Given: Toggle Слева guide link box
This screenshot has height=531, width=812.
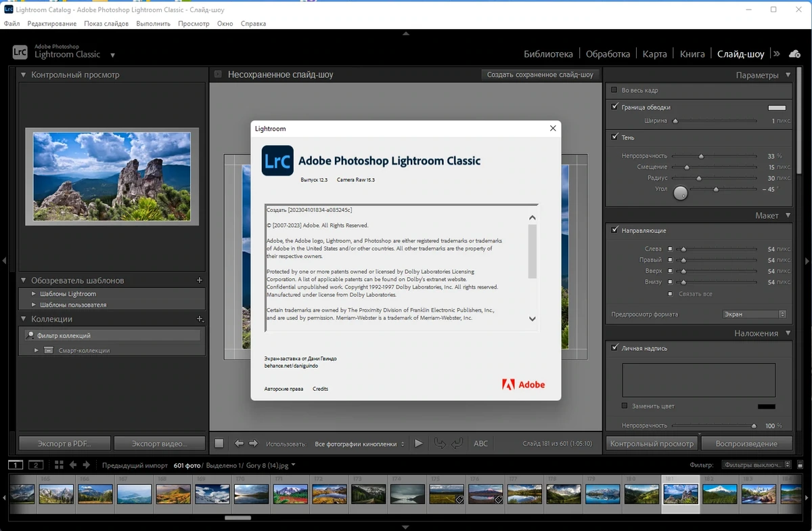Looking at the screenshot, I should point(671,249).
